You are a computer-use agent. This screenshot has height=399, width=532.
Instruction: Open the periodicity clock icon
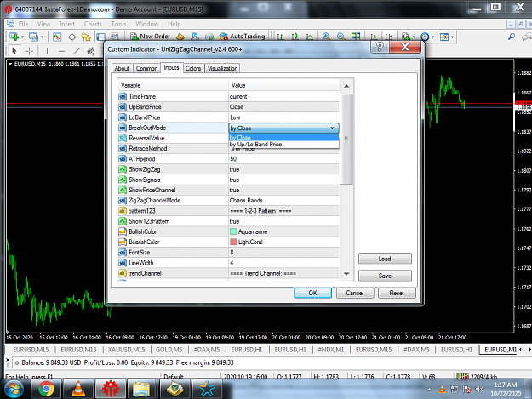[x=425, y=37]
